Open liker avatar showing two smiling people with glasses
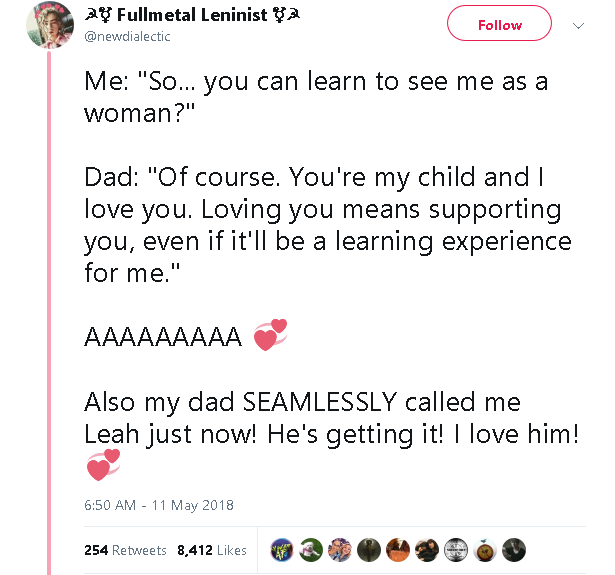 click(x=340, y=550)
